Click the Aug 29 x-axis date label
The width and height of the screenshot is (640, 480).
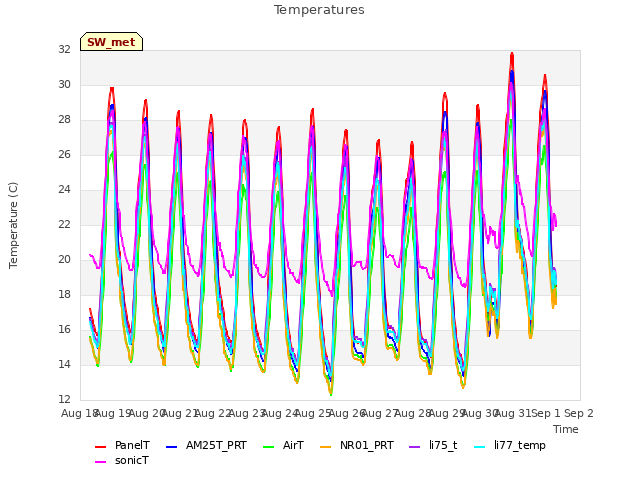click(447, 413)
